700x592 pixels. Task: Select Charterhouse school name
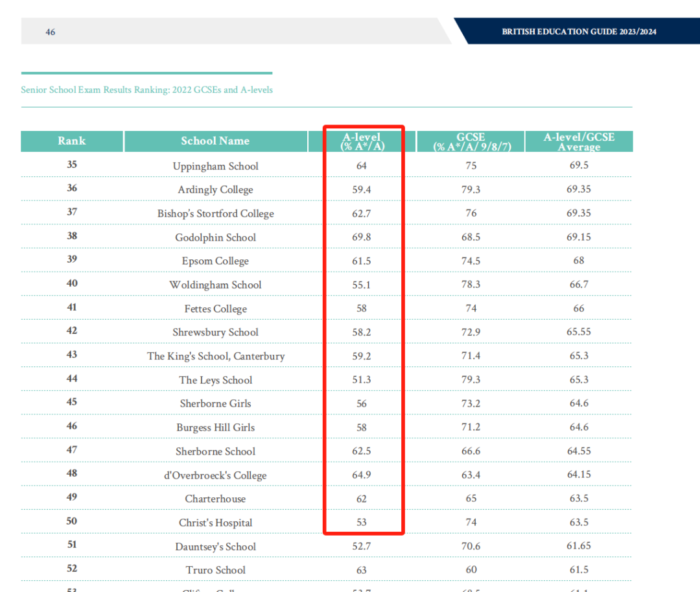(x=216, y=499)
